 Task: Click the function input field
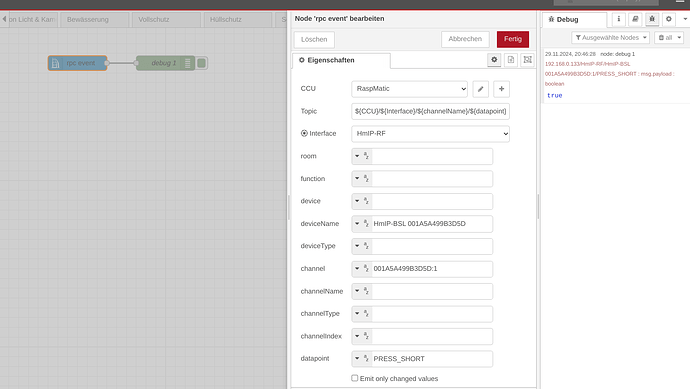(432, 179)
